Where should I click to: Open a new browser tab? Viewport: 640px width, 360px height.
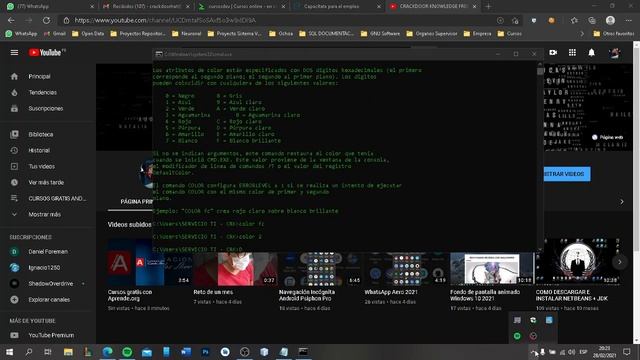pos(488,7)
